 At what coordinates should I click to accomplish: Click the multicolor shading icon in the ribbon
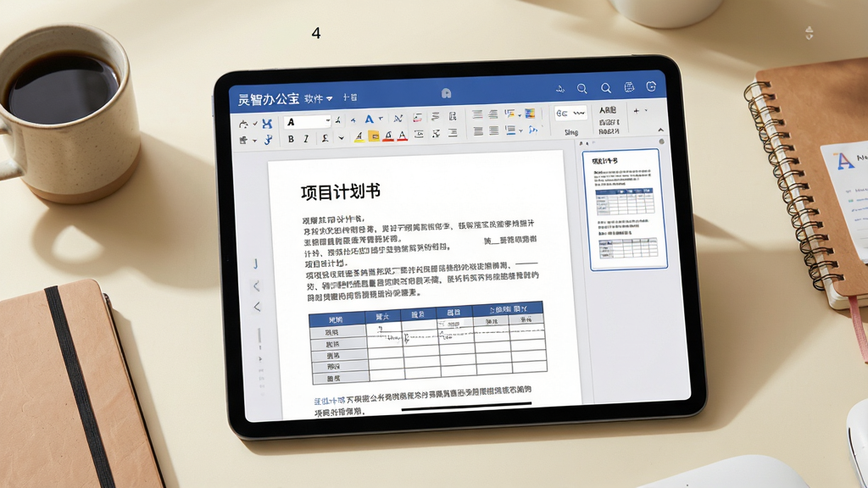coord(530,114)
